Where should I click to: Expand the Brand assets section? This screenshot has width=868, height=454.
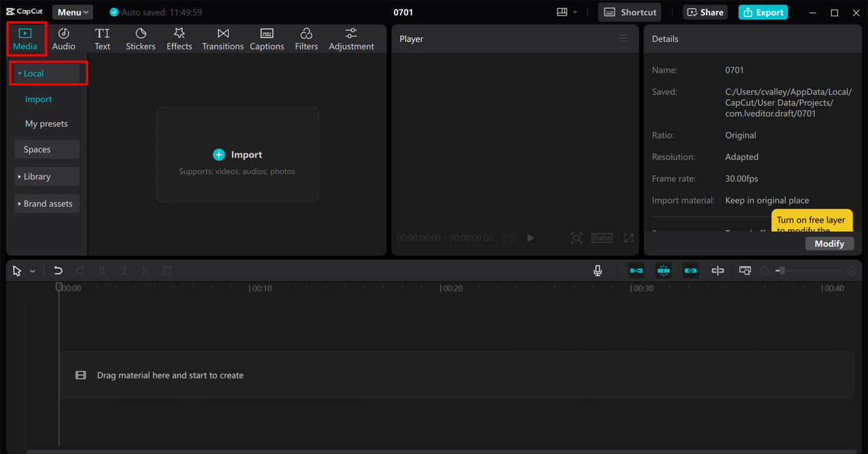(x=47, y=204)
